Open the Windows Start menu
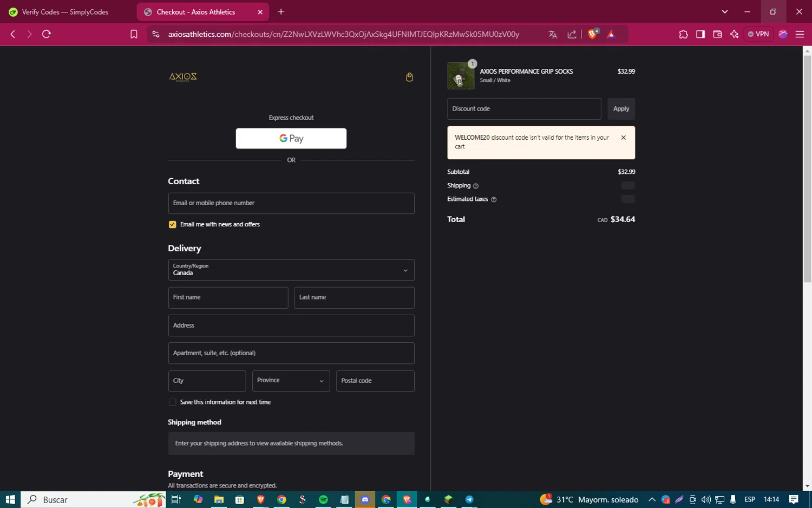 pos(10,499)
